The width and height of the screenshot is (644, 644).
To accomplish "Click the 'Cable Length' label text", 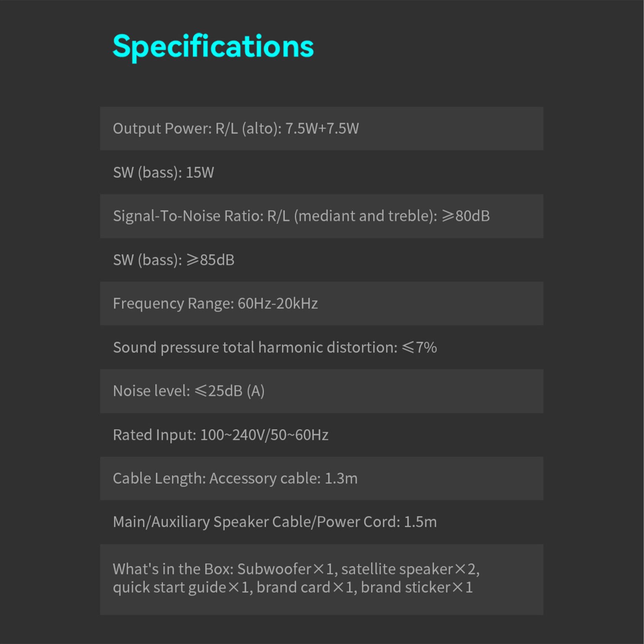I will (x=159, y=478).
